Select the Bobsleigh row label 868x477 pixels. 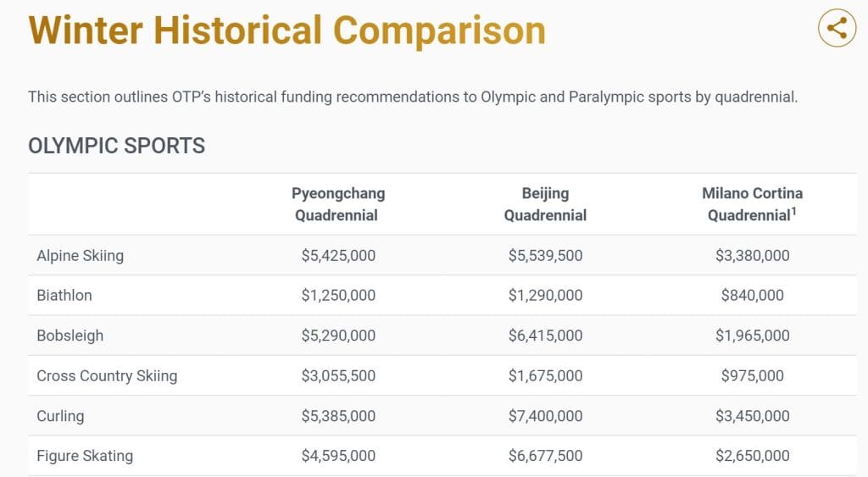pyautogui.click(x=70, y=336)
